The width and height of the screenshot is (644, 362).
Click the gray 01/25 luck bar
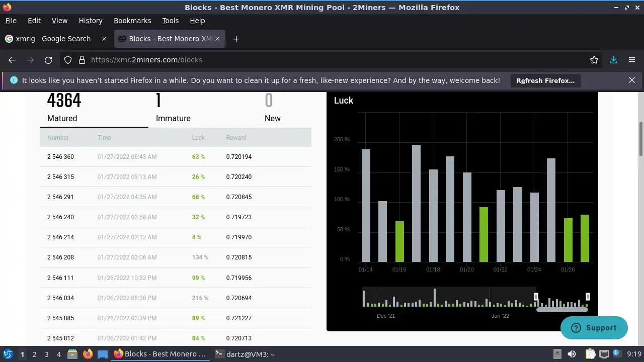pyautogui.click(x=551, y=210)
